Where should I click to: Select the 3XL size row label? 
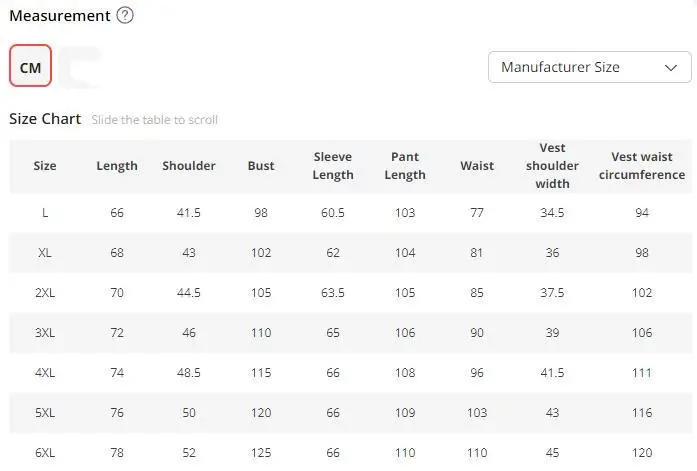pos(45,333)
